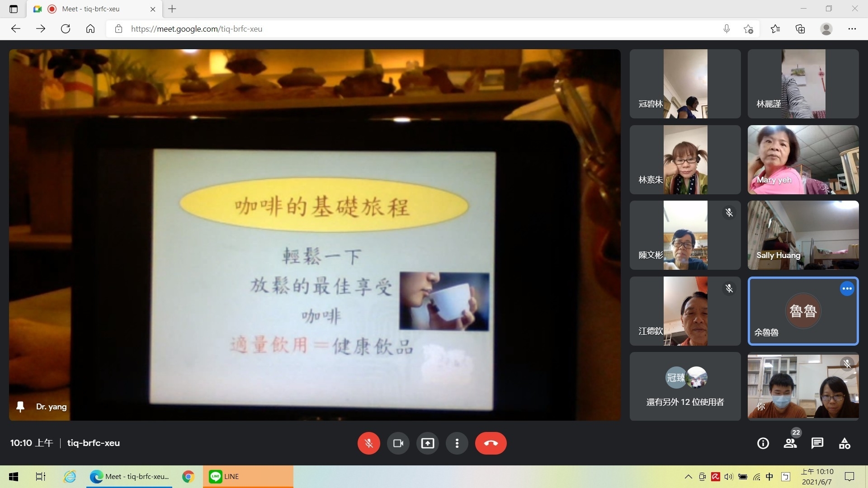Unmute the microphone in Meet controls
868x488 pixels.
(x=368, y=443)
